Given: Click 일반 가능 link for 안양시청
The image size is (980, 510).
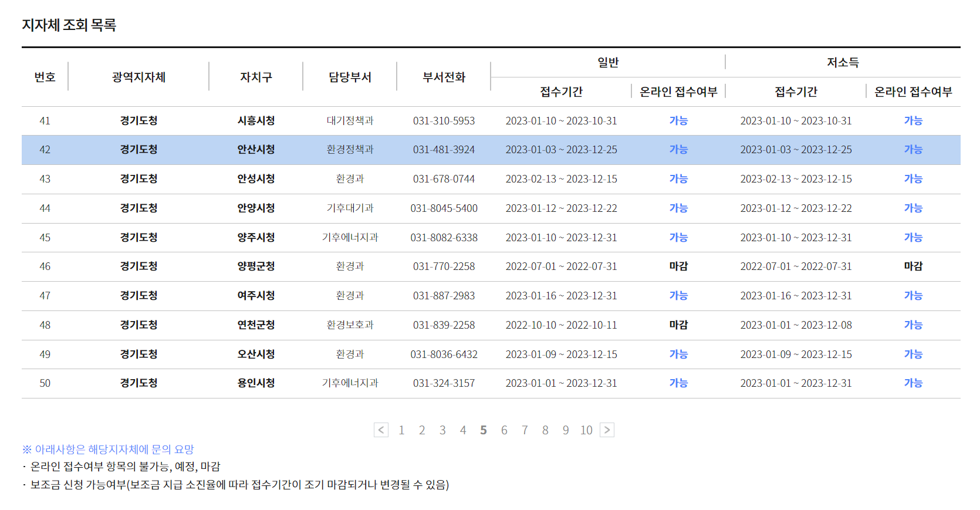Looking at the screenshot, I should (x=678, y=208).
